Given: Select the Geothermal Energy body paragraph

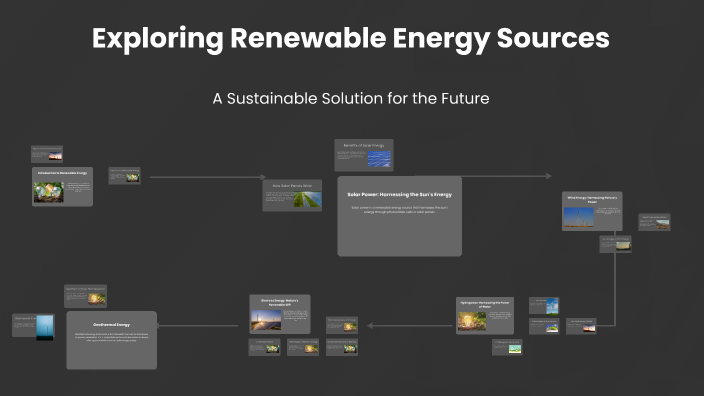Looking at the screenshot, I should click(111, 337).
